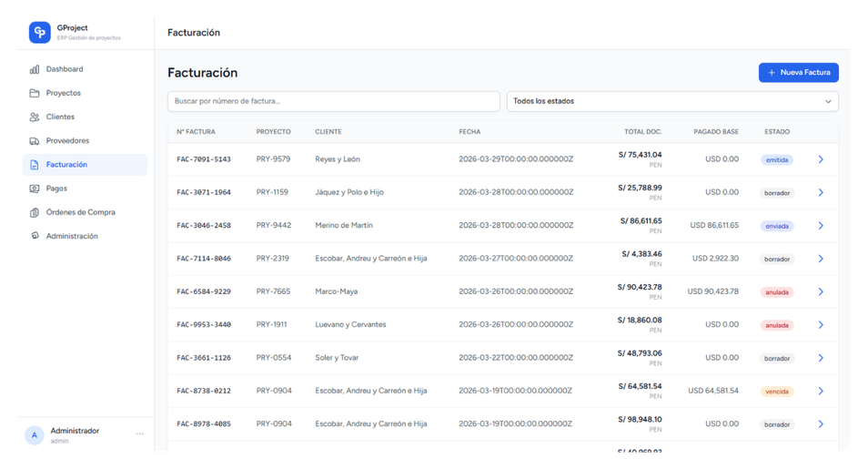Open details chevron for FAC-8738-0212
The height and width of the screenshot is (469, 868).
click(x=820, y=391)
